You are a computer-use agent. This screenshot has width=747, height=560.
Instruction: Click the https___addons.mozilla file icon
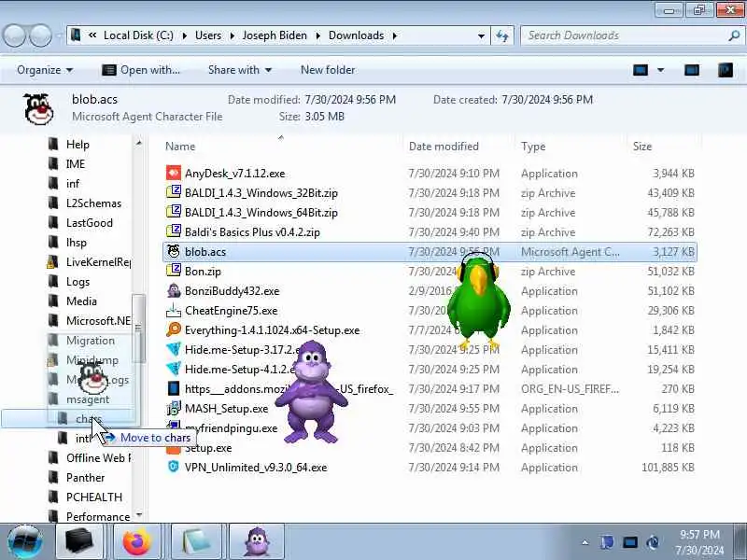(174, 388)
